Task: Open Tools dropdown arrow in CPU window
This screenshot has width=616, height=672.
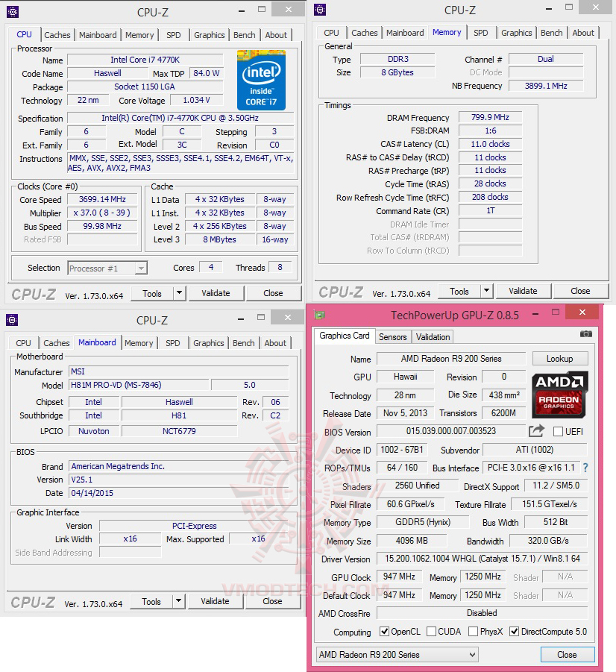Action: [x=180, y=293]
